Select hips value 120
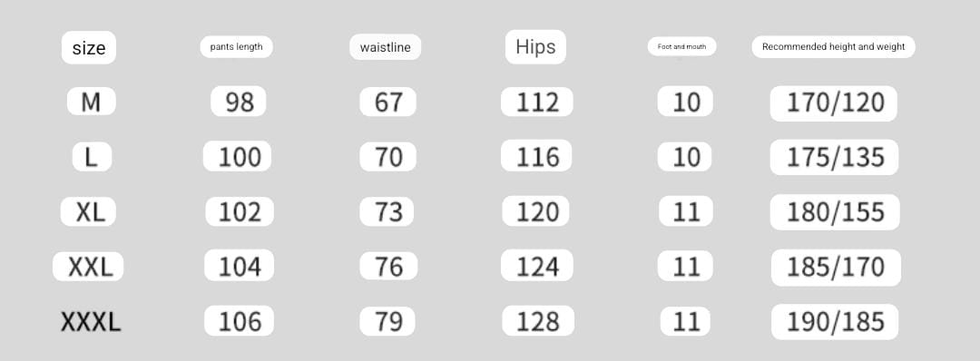The width and height of the screenshot is (980, 361). [535, 211]
